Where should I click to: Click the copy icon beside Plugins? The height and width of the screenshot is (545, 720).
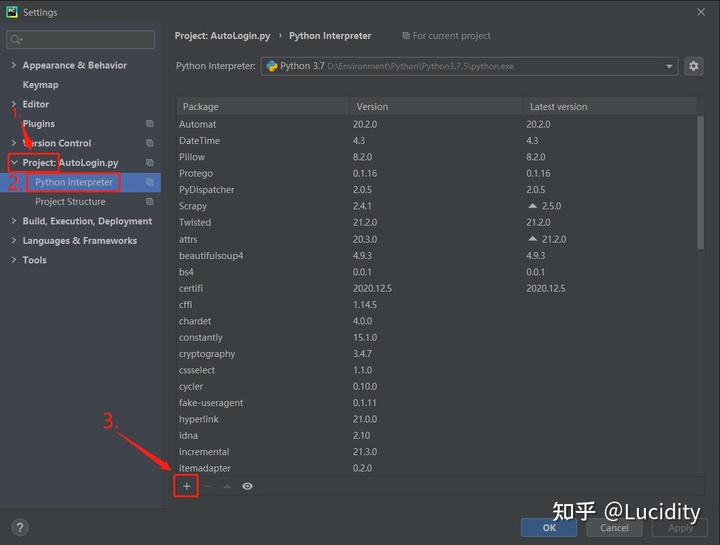pyautogui.click(x=150, y=124)
